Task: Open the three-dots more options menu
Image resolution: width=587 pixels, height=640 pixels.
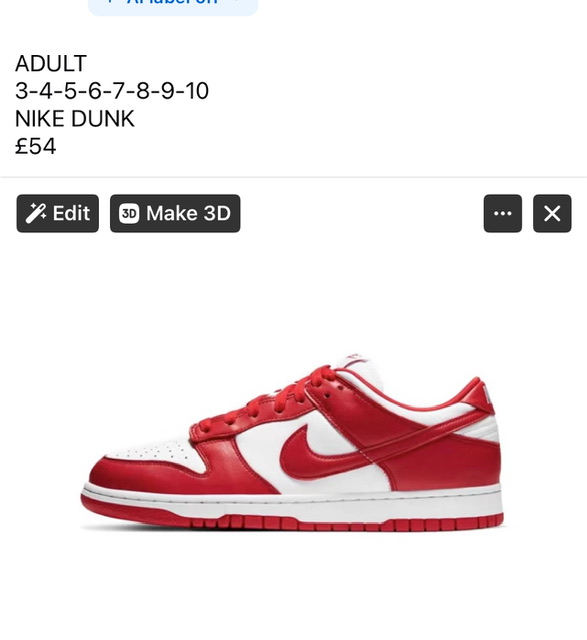Action: [503, 213]
